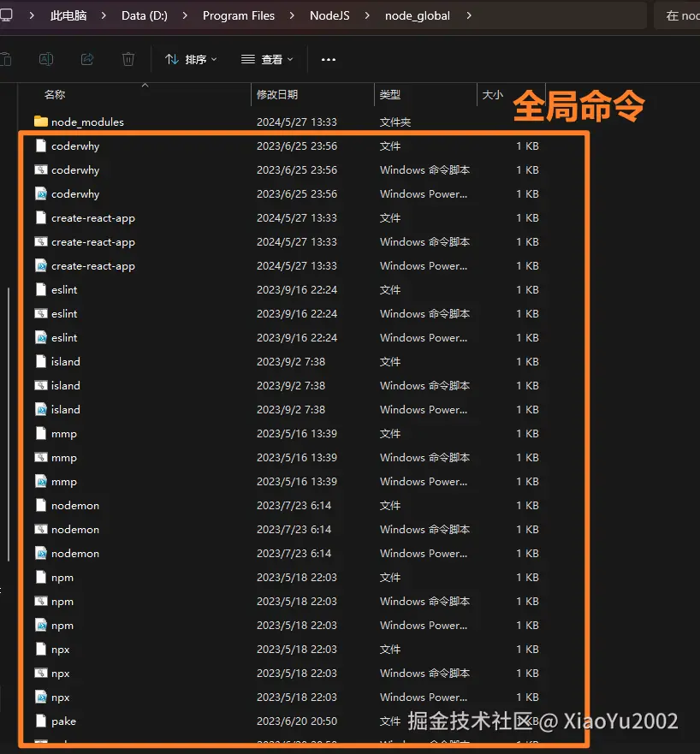Click inside the search box
The image size is (700, 754).
coord(680,15)
